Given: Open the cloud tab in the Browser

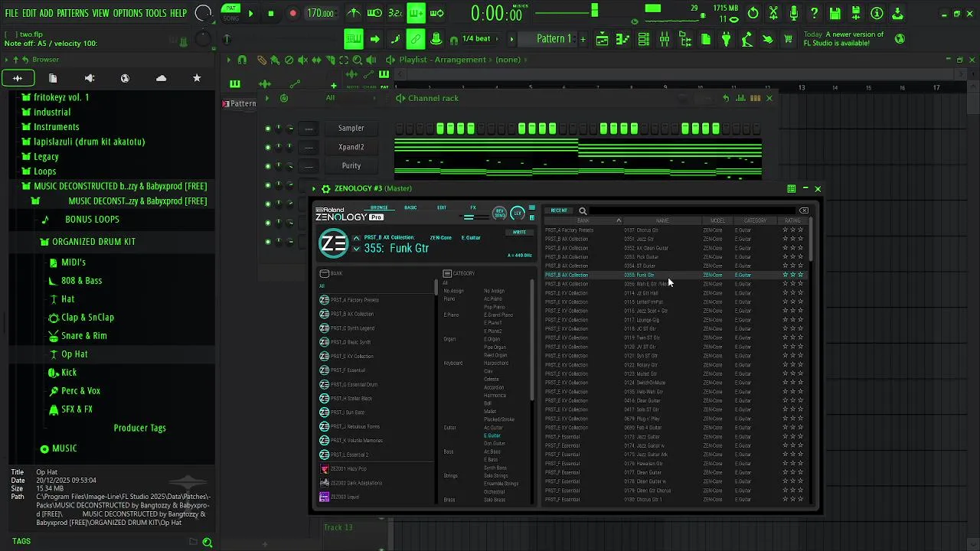Looking at the screenshot, I should click(161, 78).
